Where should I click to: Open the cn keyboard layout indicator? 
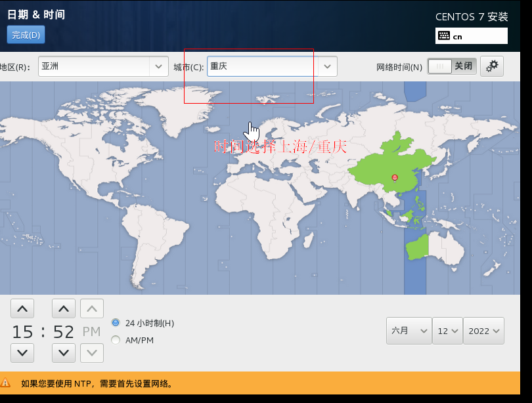click(x=472, y=36)
